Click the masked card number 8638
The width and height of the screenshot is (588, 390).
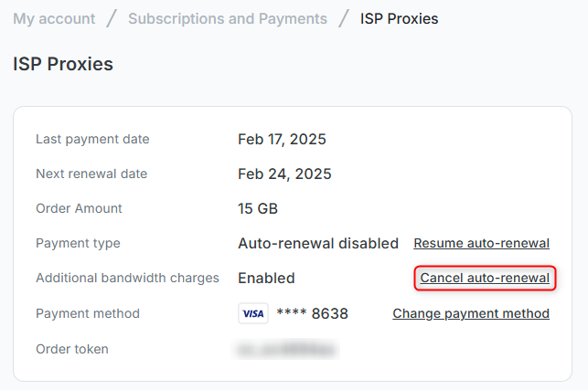tap(312, 313)
